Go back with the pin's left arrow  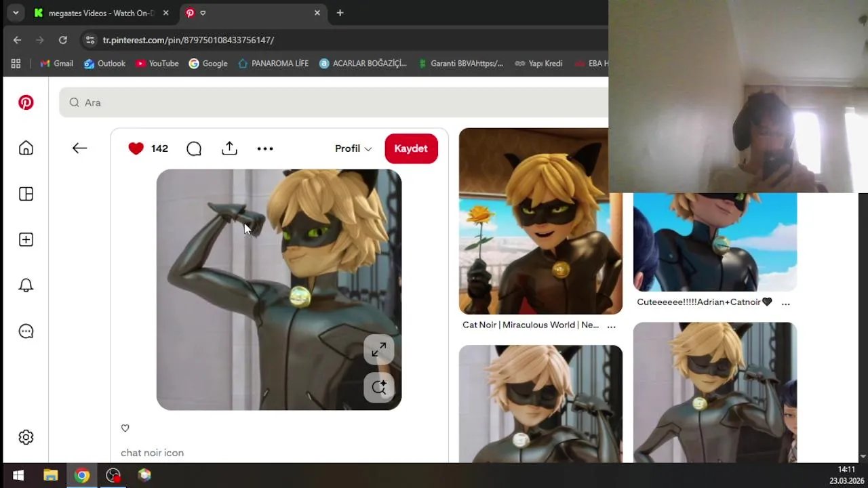79,148
